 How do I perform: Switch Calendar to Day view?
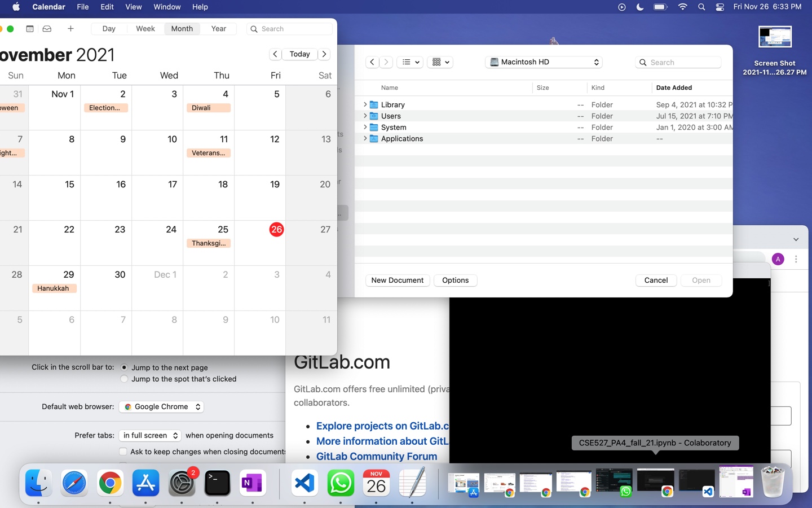click(x=109, y=29)
